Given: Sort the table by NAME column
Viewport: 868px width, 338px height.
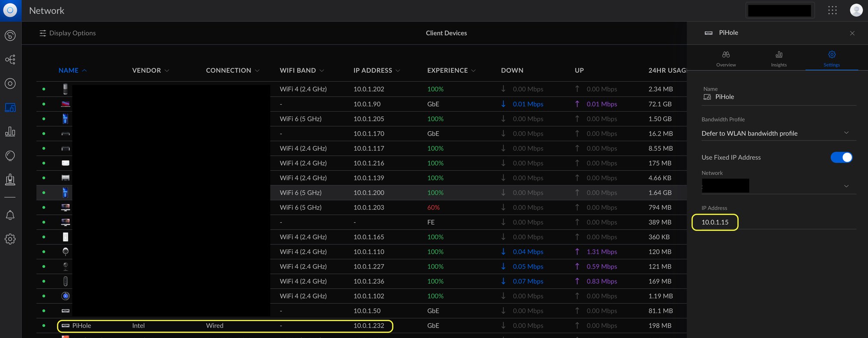Looking at the screenshot, I should [x=69, y=70].
